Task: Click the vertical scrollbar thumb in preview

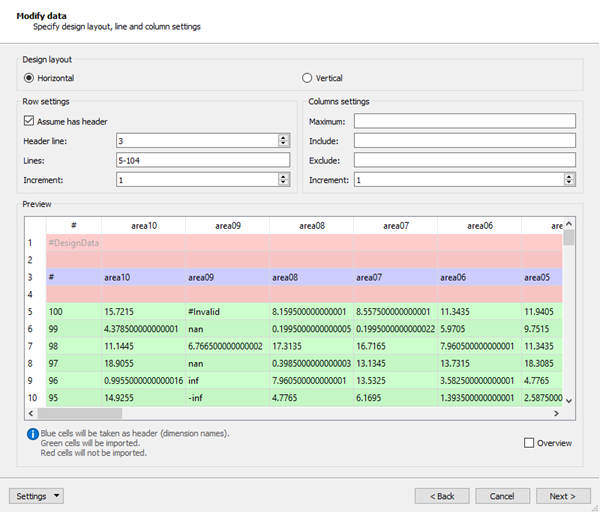Action: pos(569,237)
